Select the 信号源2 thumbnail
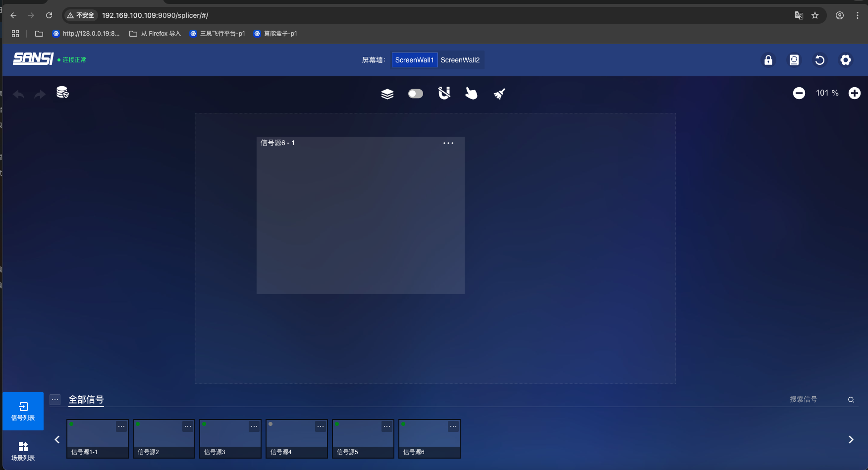 point(164,439)
